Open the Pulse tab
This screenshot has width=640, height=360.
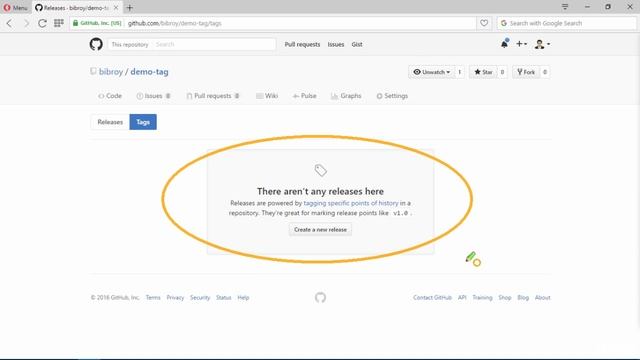point(304,96)
